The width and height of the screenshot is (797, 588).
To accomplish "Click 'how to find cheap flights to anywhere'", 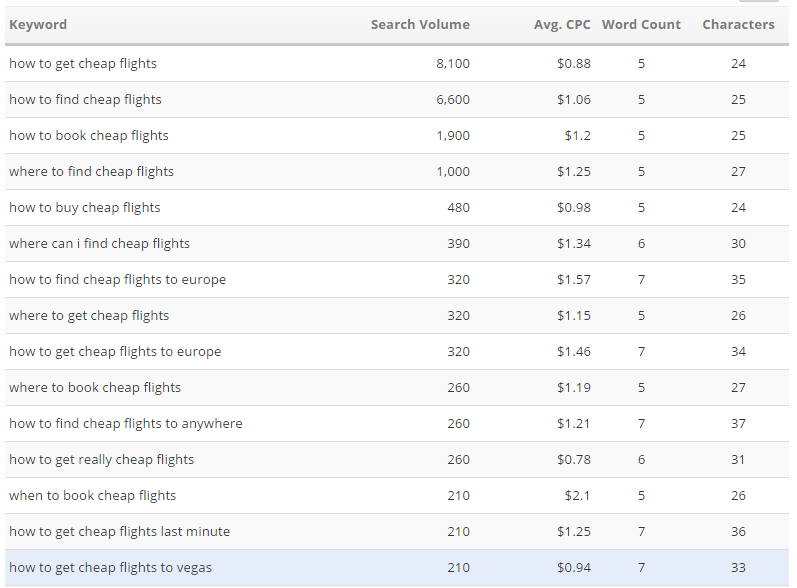I will [x=125, y=424].
